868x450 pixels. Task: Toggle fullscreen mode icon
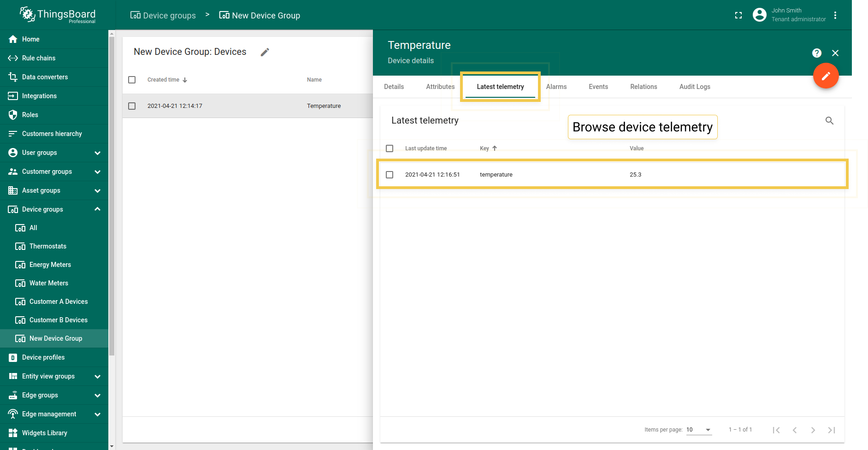(x=738, y=15)
